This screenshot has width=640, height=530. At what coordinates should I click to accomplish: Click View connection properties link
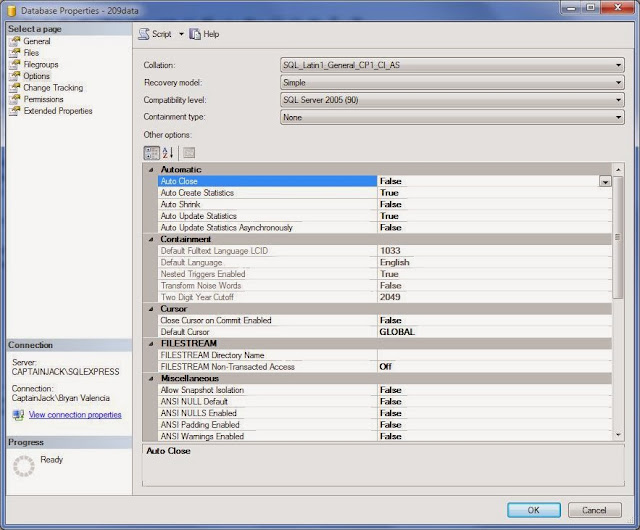click(x=75, y=415)
